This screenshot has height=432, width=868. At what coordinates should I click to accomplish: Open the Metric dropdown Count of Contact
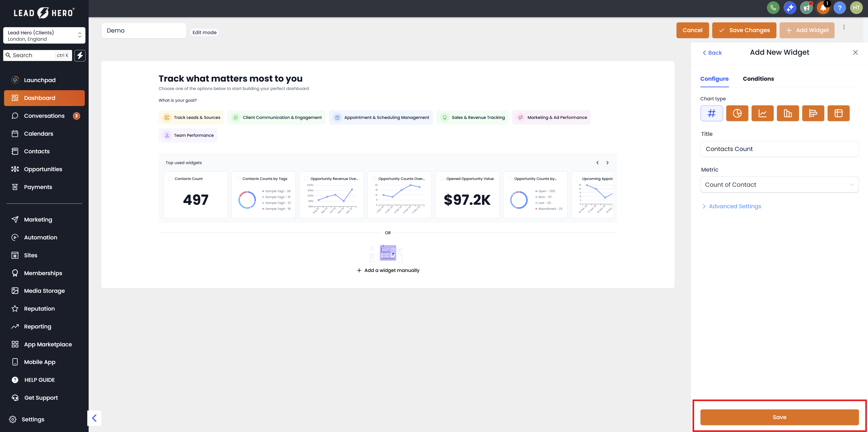779,185
